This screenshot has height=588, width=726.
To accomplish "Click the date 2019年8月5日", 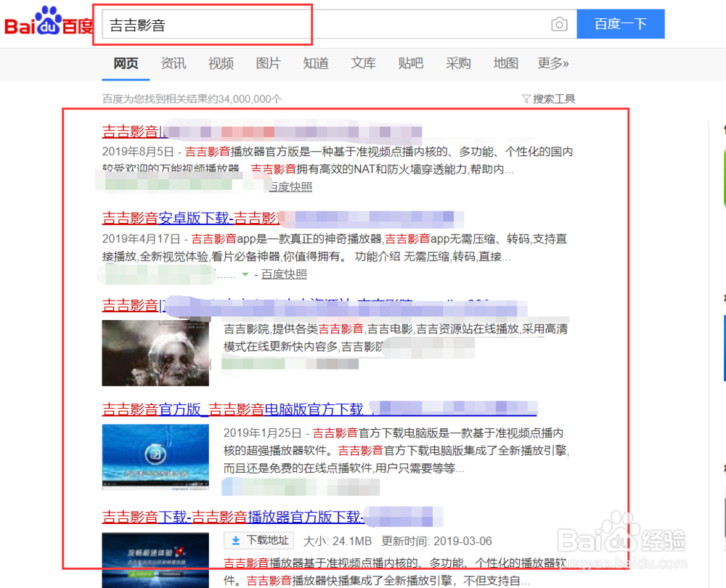I will [138, 152].
